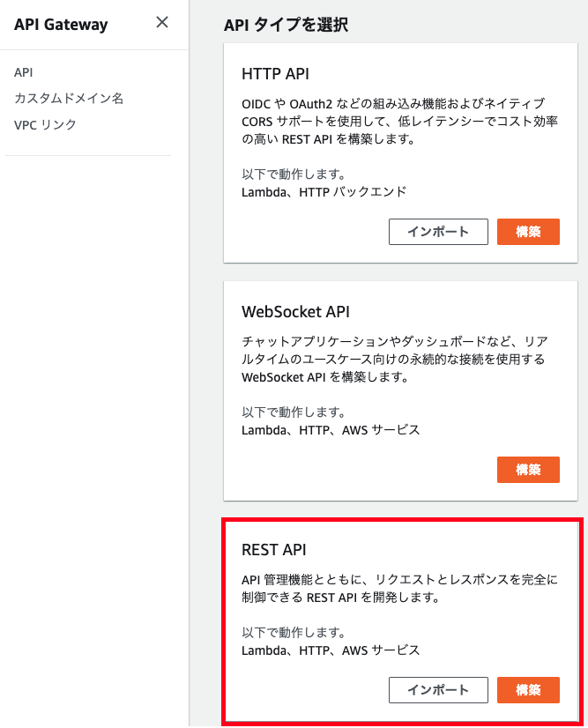Screen dimensions: 588x728
Task: Click インポート button on HTTP API card
Action: (438, 232)
